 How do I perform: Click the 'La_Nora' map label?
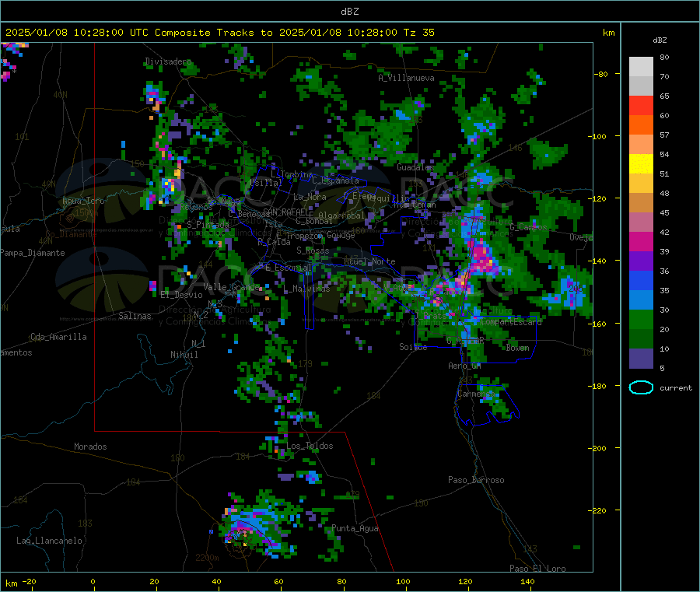(x=310, y=197)
